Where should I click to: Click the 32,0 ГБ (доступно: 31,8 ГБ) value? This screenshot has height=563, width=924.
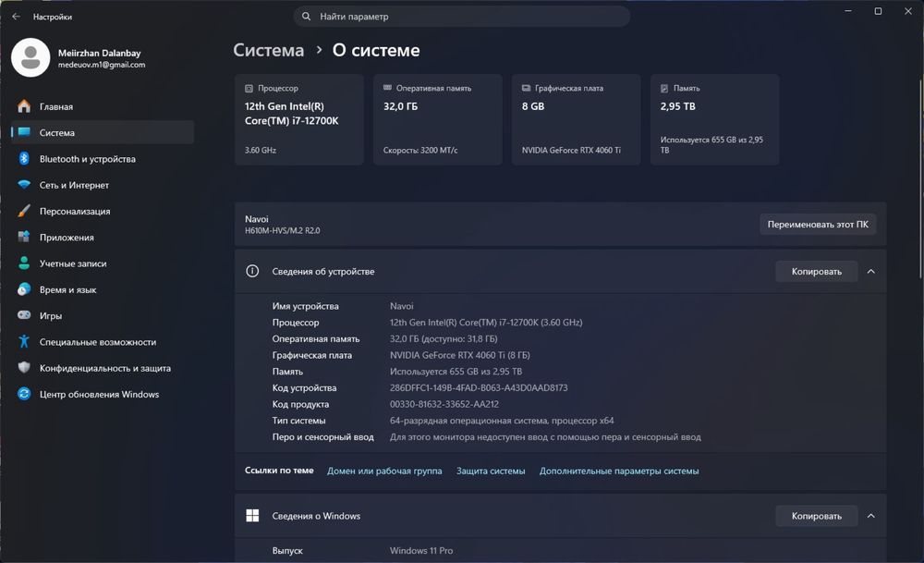point(444,338)
